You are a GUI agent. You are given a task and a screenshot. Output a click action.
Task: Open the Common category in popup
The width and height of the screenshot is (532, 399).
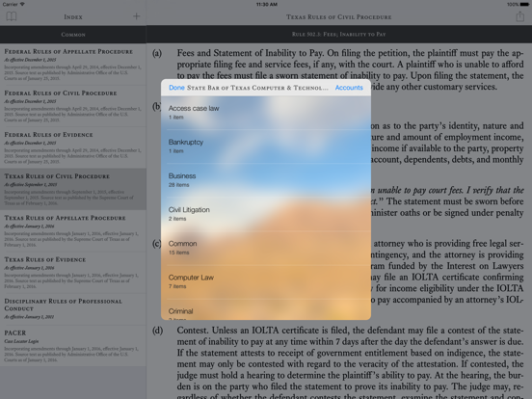point(266,248)
